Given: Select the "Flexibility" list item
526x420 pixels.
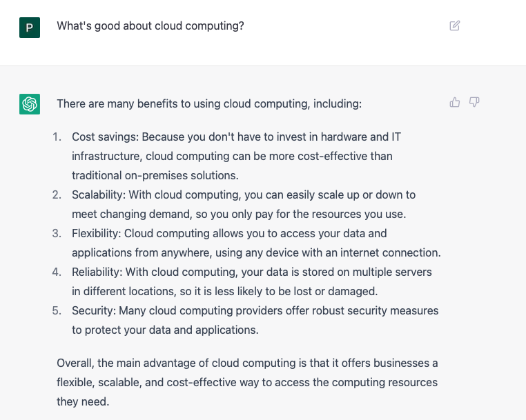Looking at the screenshot, I should (256, 243).
